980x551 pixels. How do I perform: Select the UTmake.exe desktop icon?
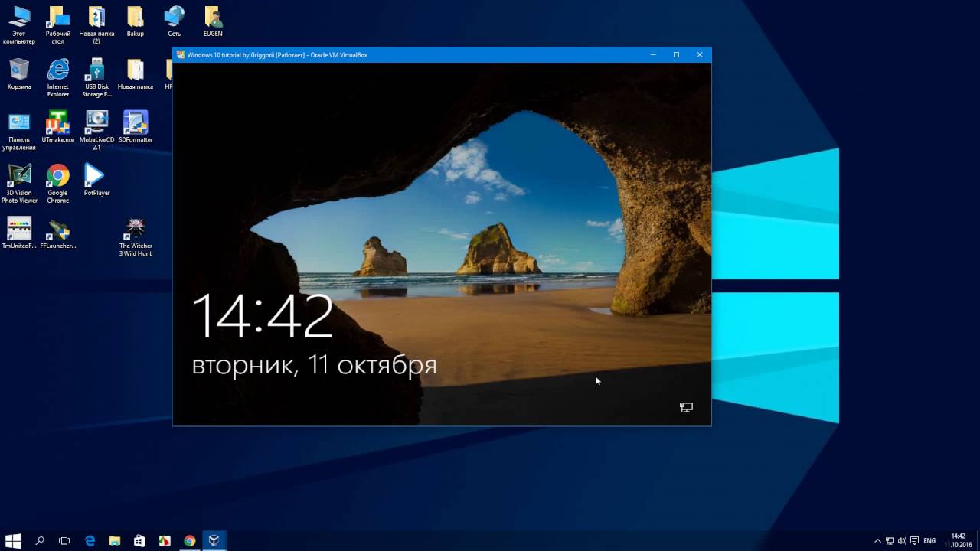click(58, 127)
